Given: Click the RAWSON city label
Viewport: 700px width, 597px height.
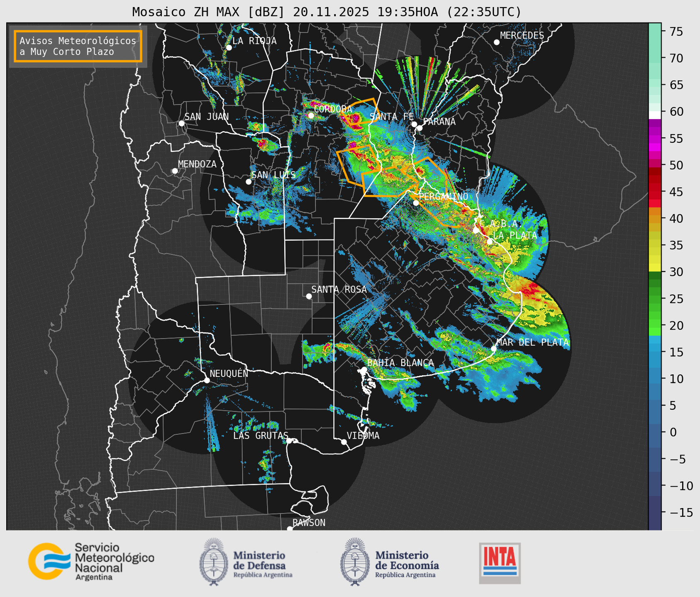Looking at the screenshot, I should click(309, 523).
